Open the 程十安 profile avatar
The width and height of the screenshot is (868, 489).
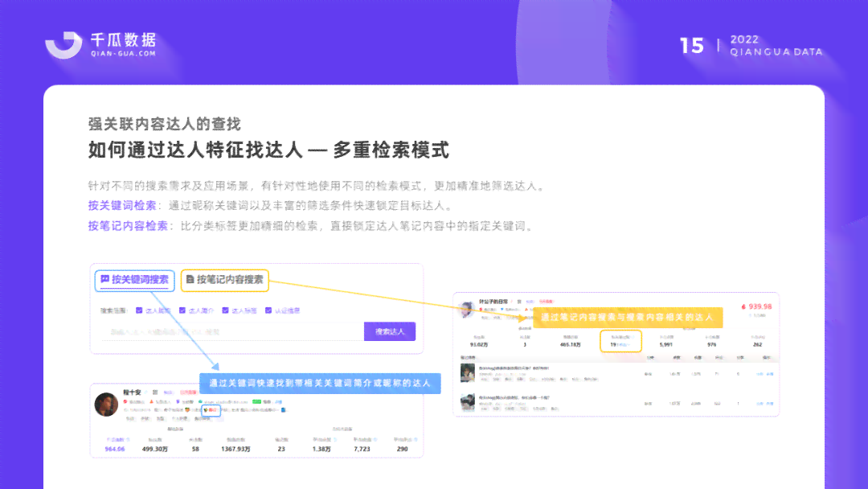point(106,405)
